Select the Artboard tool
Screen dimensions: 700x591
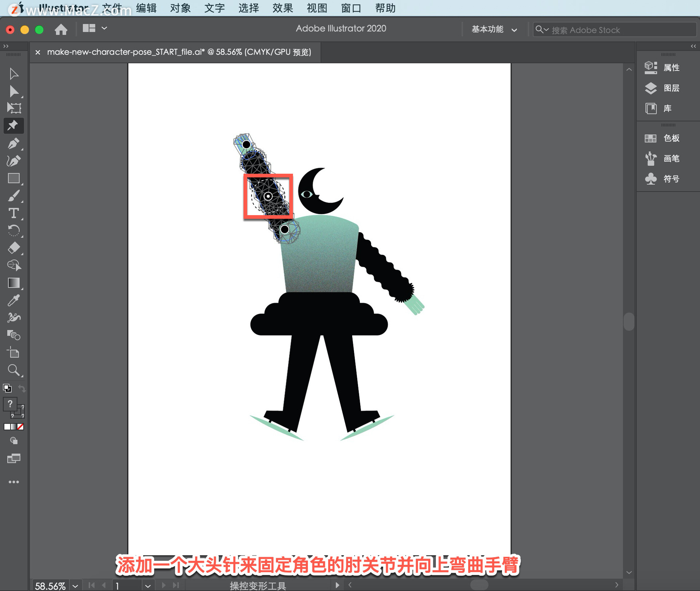pyautogui.click(x=14, y=353)
